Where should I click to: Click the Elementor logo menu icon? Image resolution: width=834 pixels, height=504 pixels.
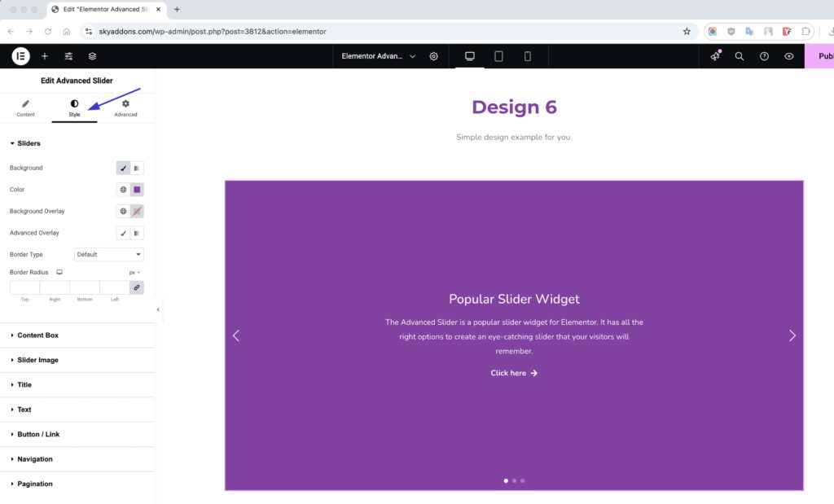pos(20,56)
